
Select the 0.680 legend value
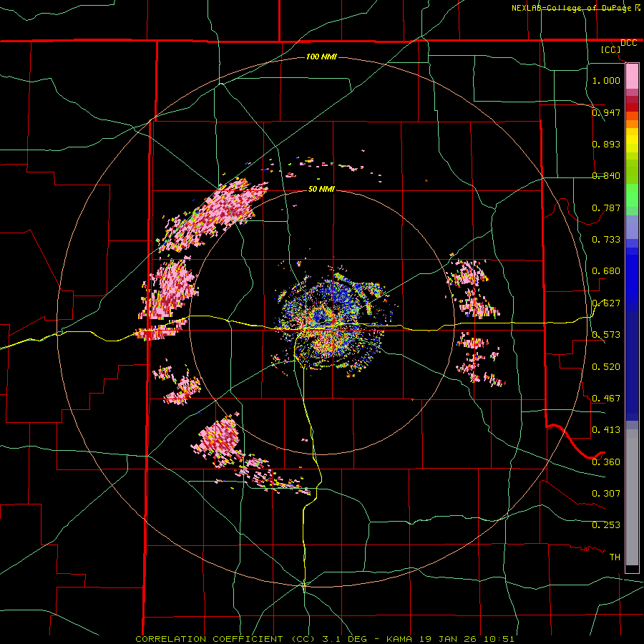[x=606, y=270]
